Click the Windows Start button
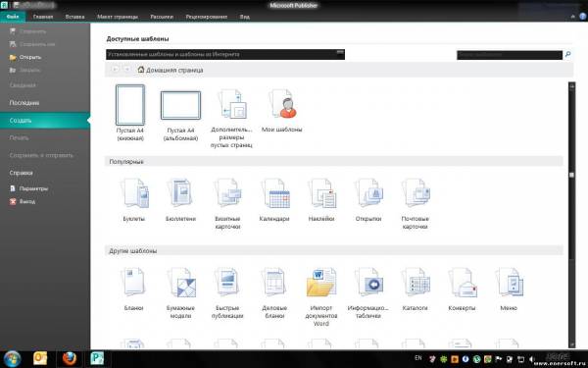 [13, 358]
